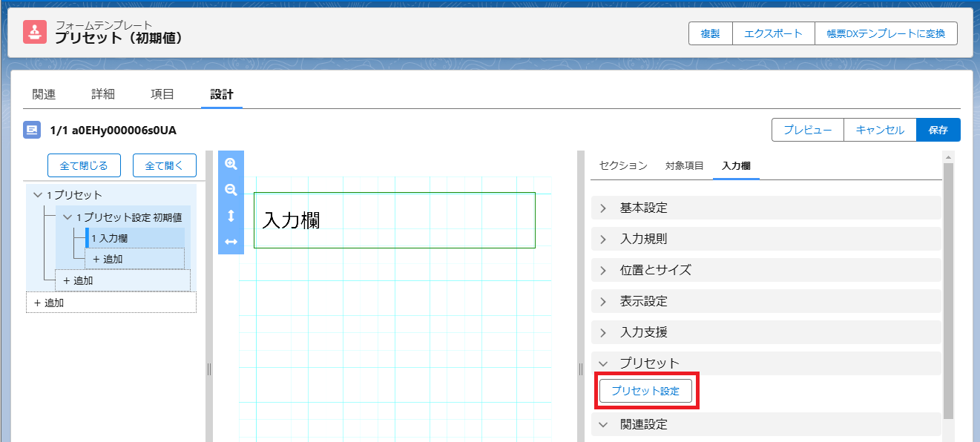The height and width of the screenshot is (442, 980).
Task: Click the 複製 button
Action: (711, 33)
